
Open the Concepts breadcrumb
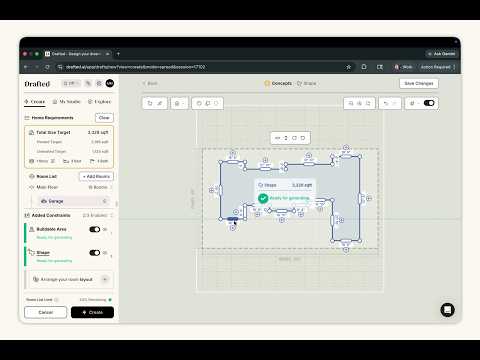[x=278, y=83]
